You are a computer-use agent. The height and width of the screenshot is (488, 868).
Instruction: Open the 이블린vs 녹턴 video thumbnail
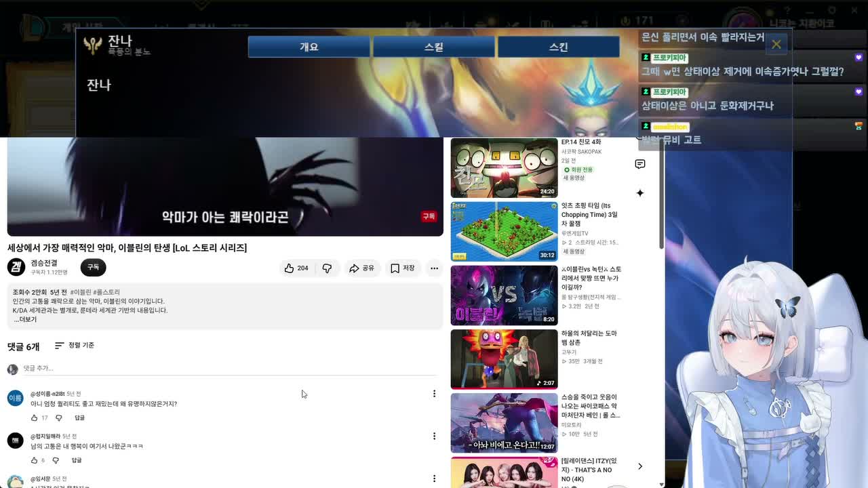504,295
